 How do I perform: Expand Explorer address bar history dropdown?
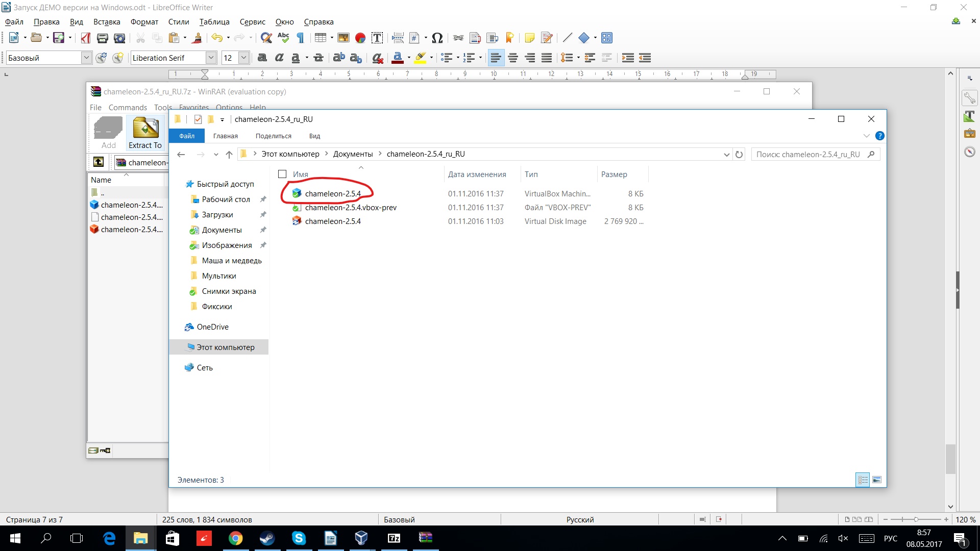pyautogui.click(x=726, y=155)
